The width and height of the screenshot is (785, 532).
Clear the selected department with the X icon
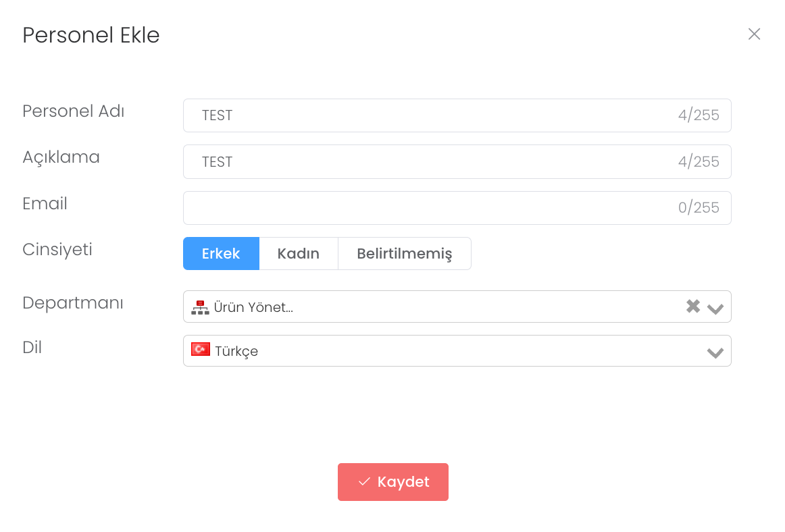click(x=693, y=307)
